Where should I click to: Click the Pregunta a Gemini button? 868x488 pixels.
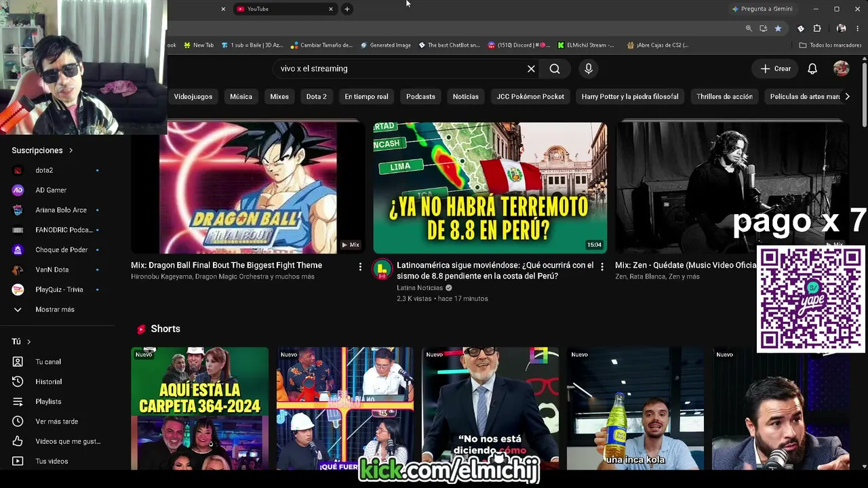[x=762, y=9]
